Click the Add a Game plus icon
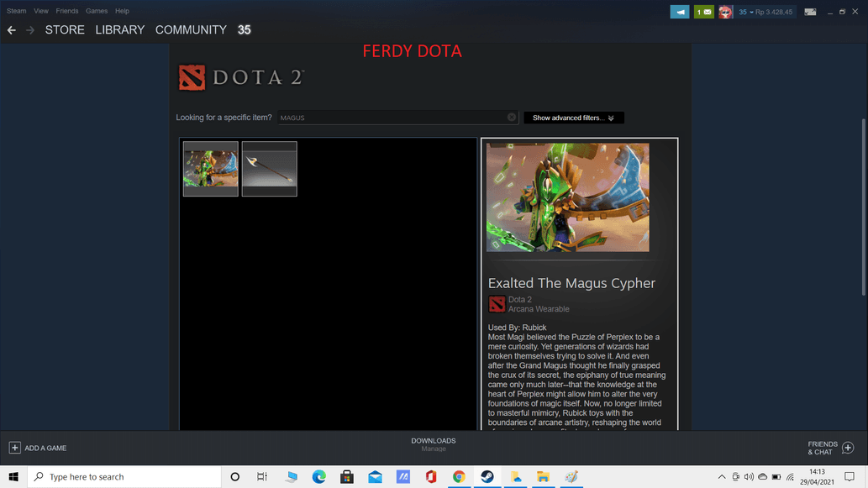 coord(15,448)
